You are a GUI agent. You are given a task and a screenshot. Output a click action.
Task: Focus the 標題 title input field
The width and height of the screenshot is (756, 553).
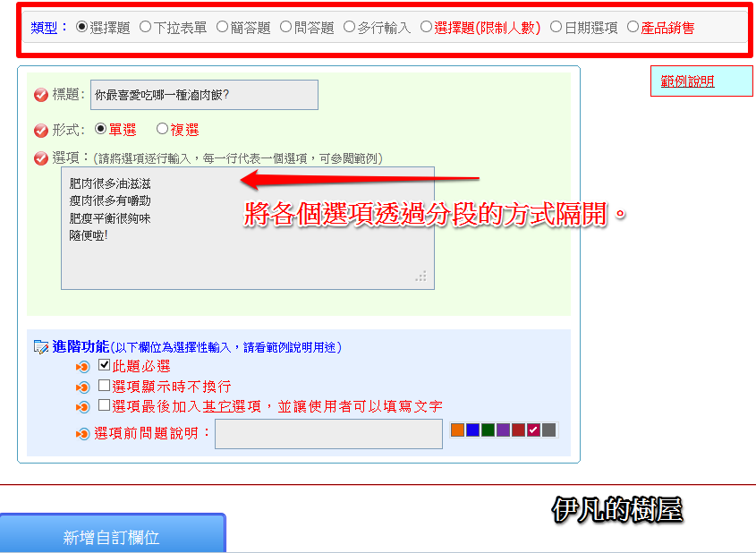pyautogui.click(x=204, y=95)
